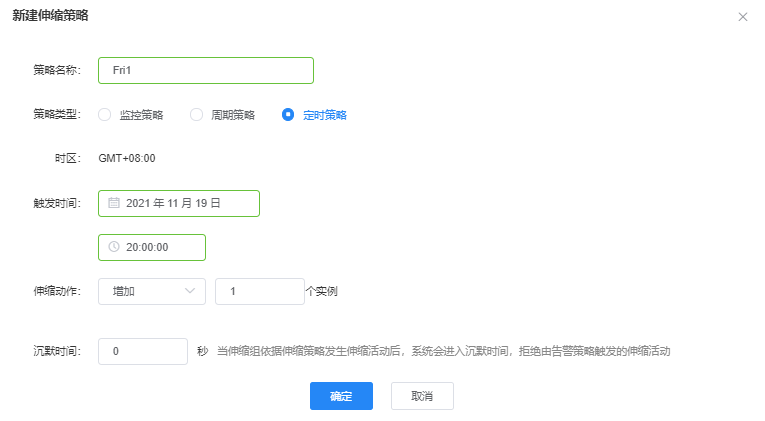Image resolution: width=765 pixels, height=421 pixels.
Task: Click the GMT+08:00 timezone value
Action: (127, 158)
